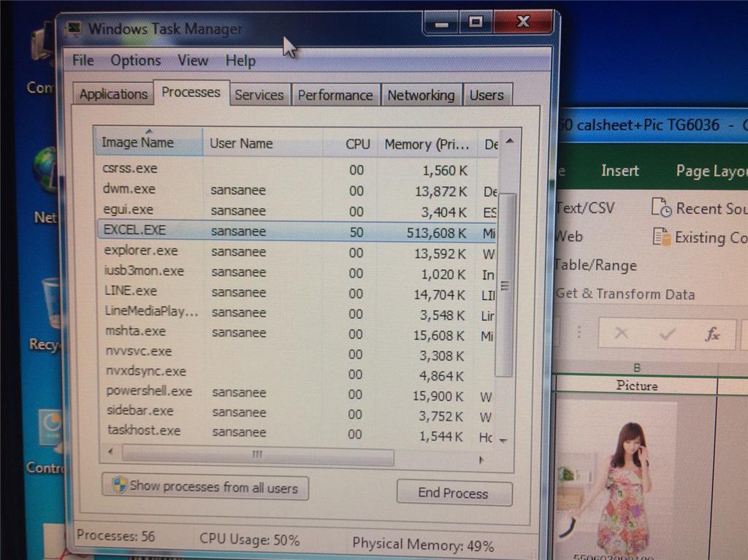Open the File menu in Task Manager

point(83,60)
